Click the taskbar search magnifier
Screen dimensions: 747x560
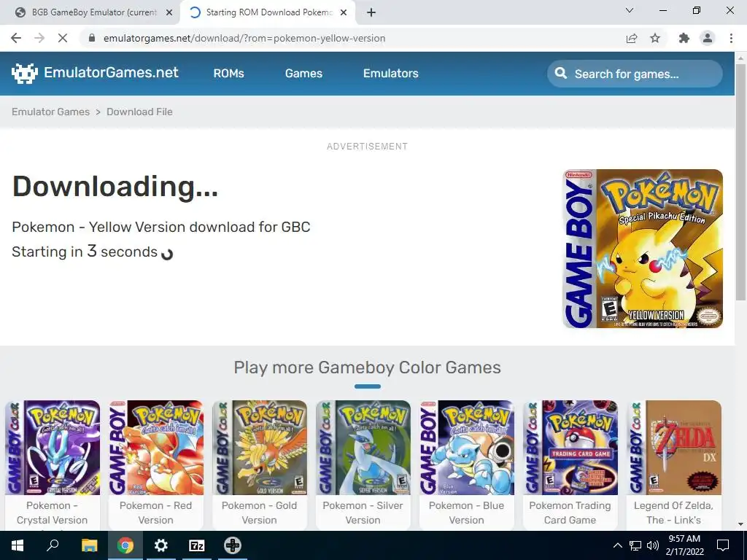(53, 545)
